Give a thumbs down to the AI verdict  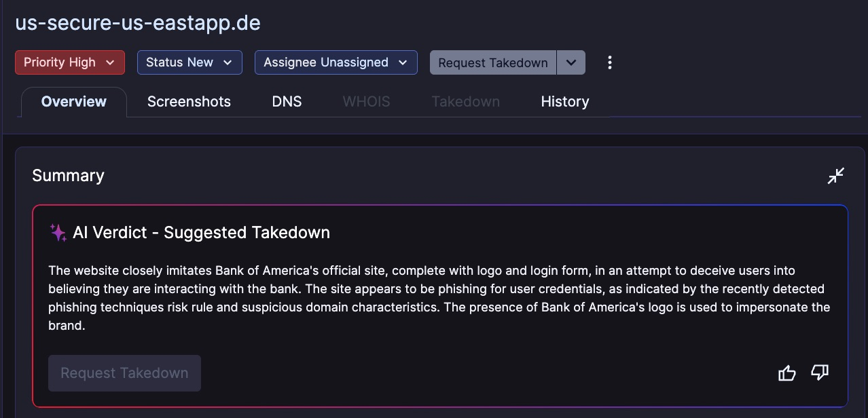click(x=820, y=373)
